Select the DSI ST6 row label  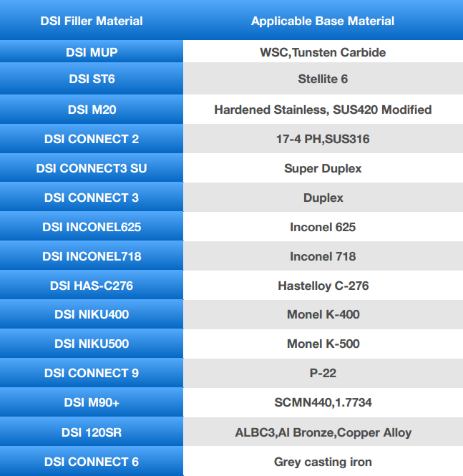(x=92, y=79)
